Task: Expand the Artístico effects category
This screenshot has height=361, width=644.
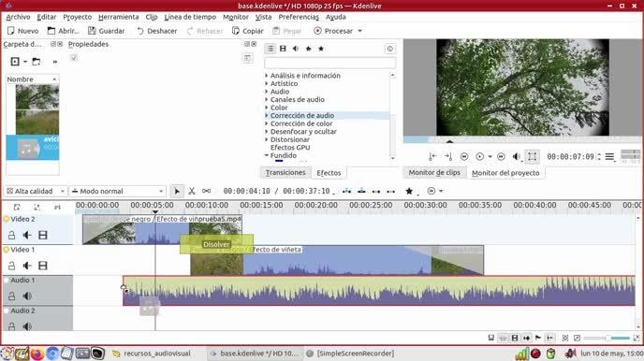Action: tap(267, 83)
